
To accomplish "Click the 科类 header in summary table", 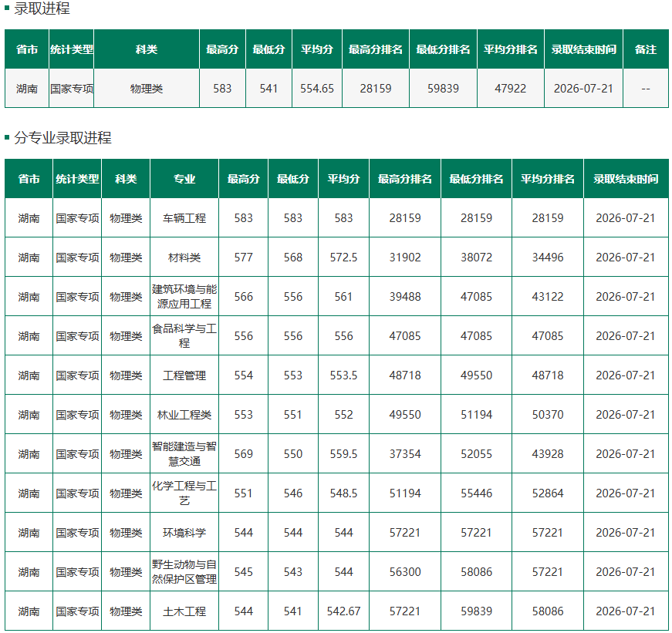I will tap(146, 49).
